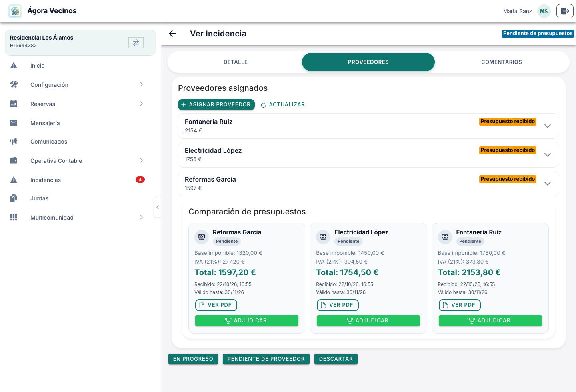Image resolution: width=576 pixels, height=392 pixels.
Task: Click the Operativa Contable wallet icon
Action: (x=14, y=161)
